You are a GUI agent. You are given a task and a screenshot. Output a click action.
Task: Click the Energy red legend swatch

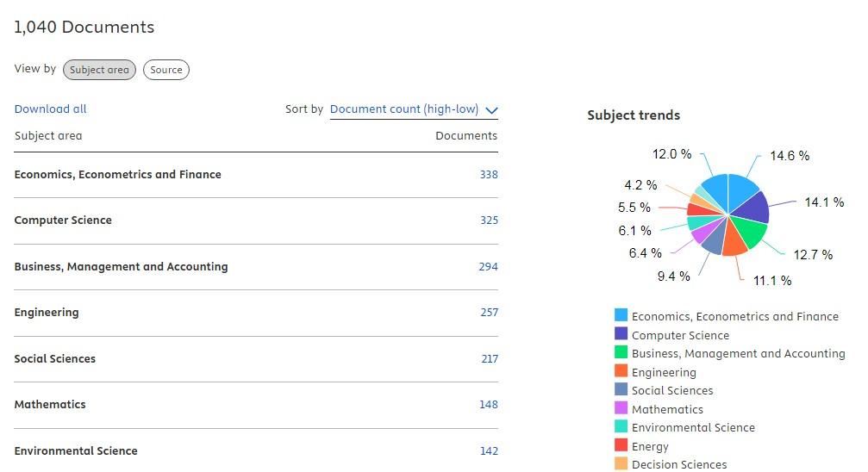click(x=621, y=445)
